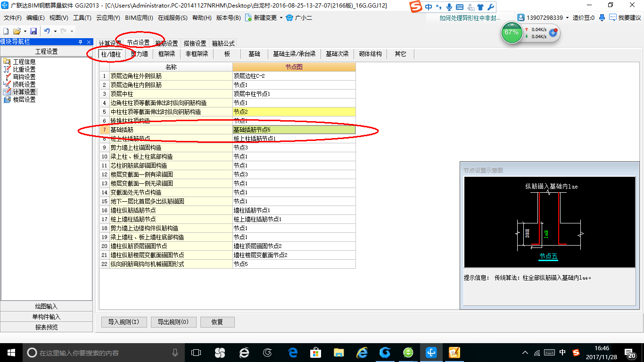Image resolution: width=644 pixels, height=362 pixels.
Task: Open the 广小二 assistant icon
Action: [x=289, y=17]
